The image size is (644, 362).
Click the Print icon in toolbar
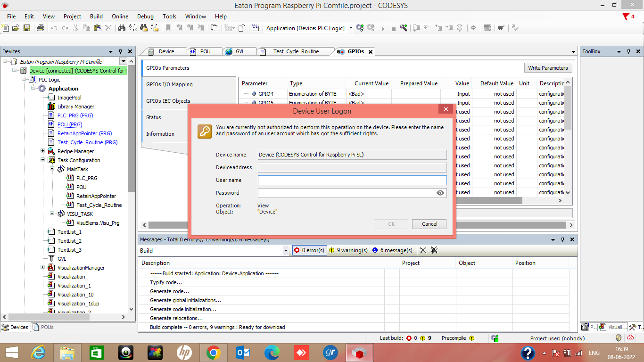40,28
